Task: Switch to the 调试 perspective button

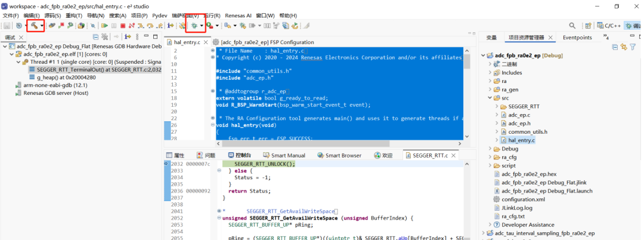Action: coord(633,26)
